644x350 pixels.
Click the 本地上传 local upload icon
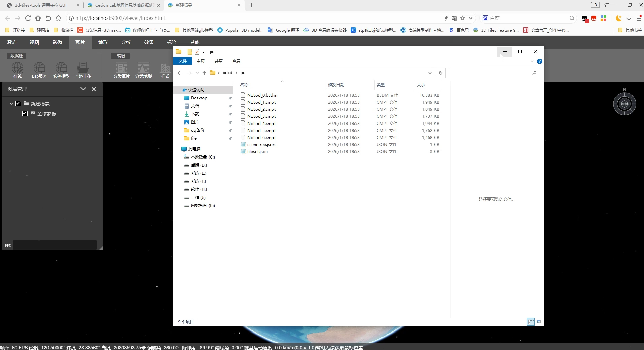pos(83,70)
